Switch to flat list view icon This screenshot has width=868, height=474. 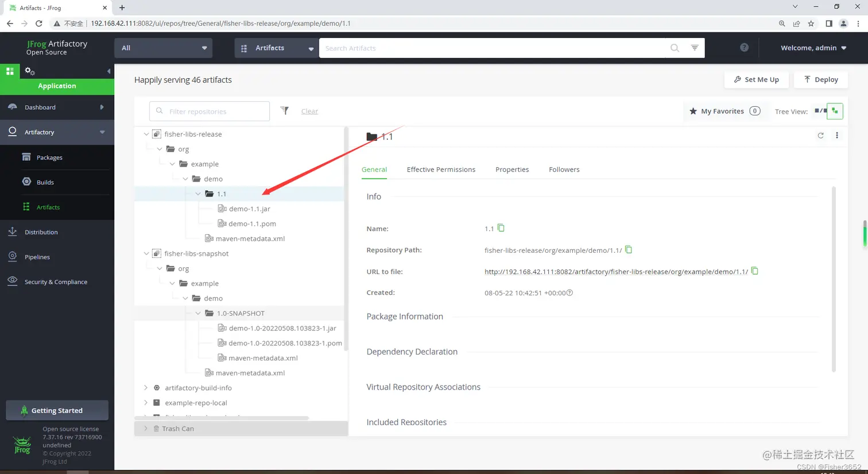820,111
